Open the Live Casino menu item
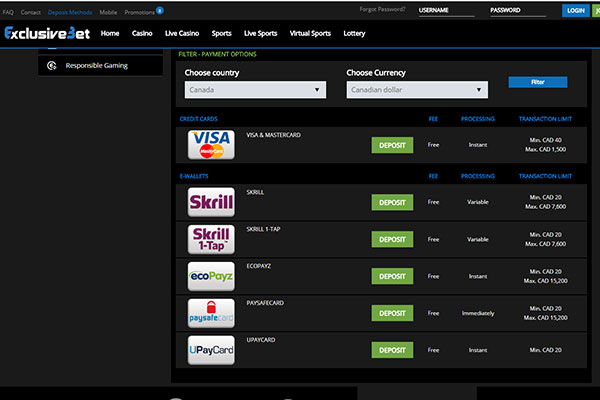Viewport: 600px width, 400px height. pyautogui.click(x=182, y=33)
